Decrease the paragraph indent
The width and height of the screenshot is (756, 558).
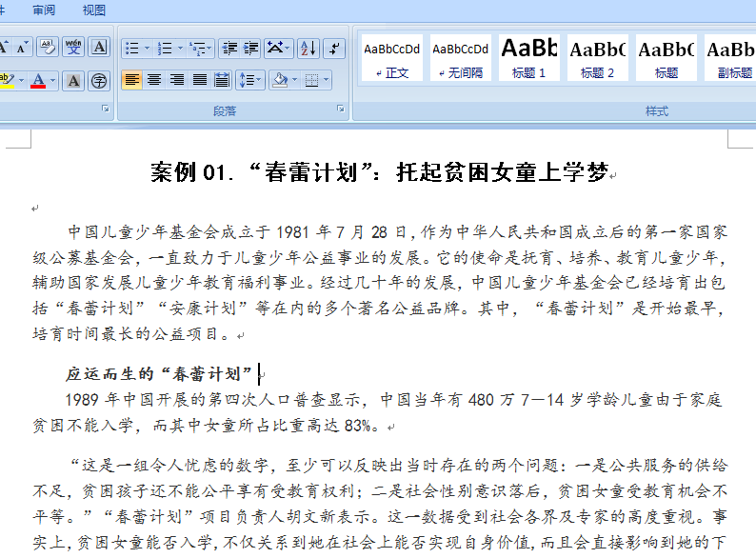[x=229, y=48]
